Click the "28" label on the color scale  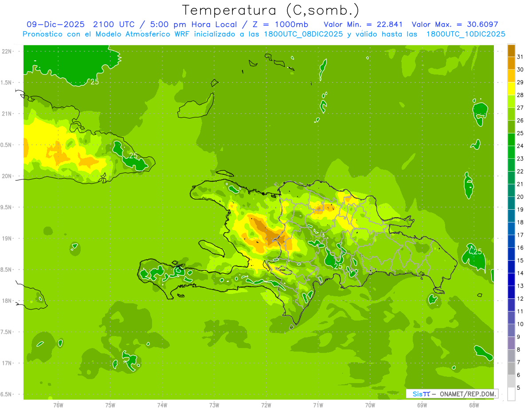tap(520, 95)
